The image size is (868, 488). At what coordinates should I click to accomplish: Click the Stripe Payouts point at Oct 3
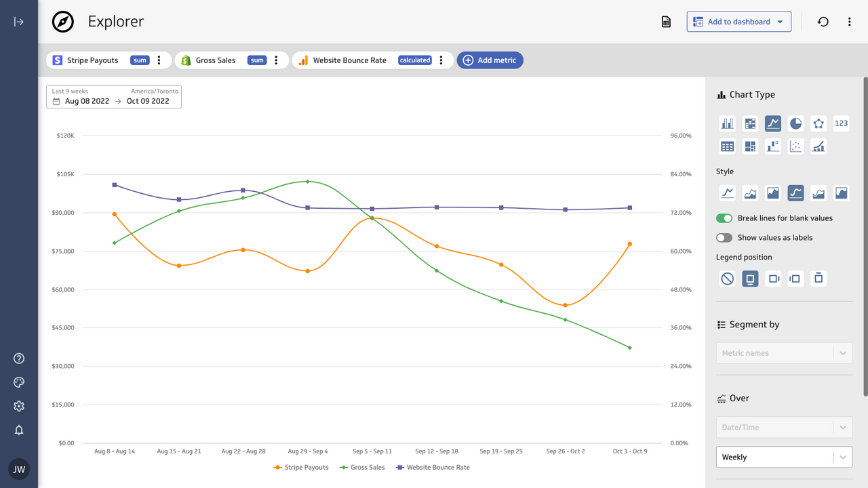tap(630, 244)
